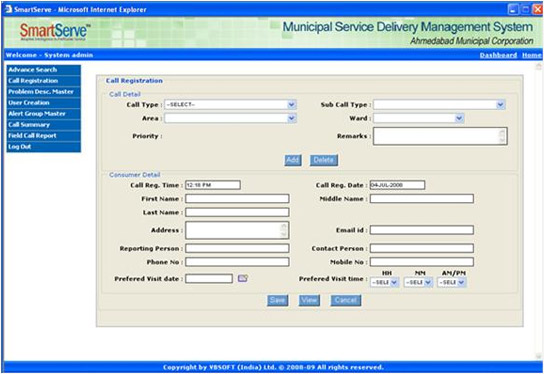Click the View button
Viewport: 544px width, 374px height.
pyautogui.click(x=309, y=300)
